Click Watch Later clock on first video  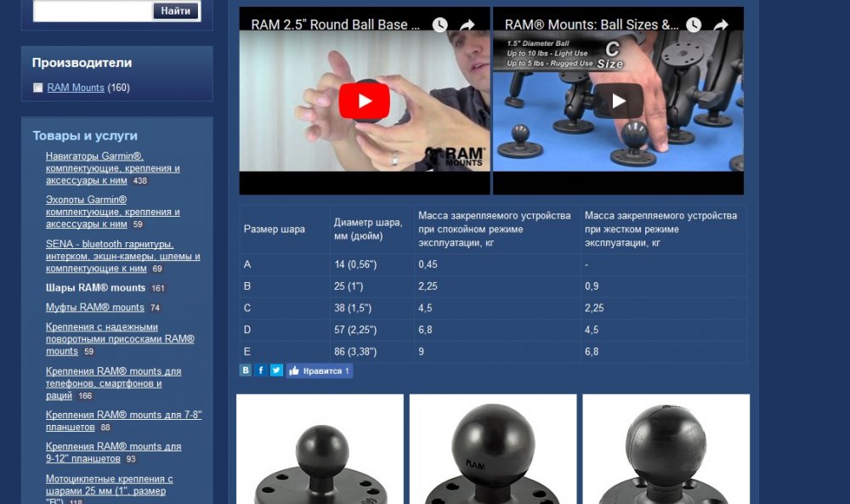[439, 25]
